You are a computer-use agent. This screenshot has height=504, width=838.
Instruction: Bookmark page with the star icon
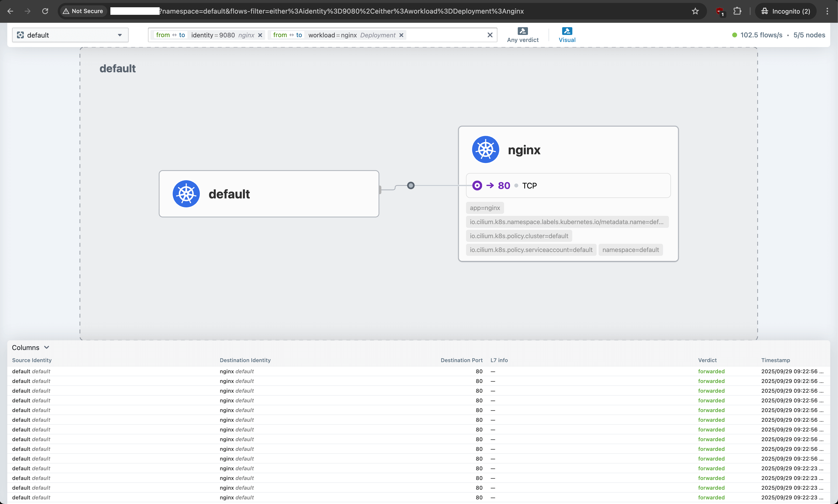tap(695, 11)
